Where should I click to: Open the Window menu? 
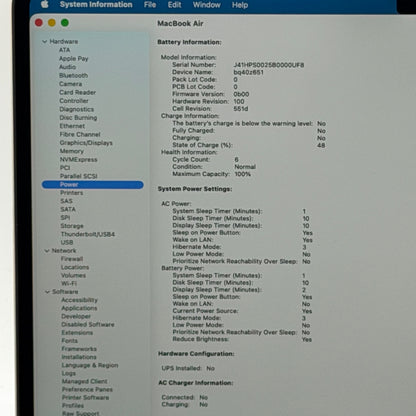(207, 5)
